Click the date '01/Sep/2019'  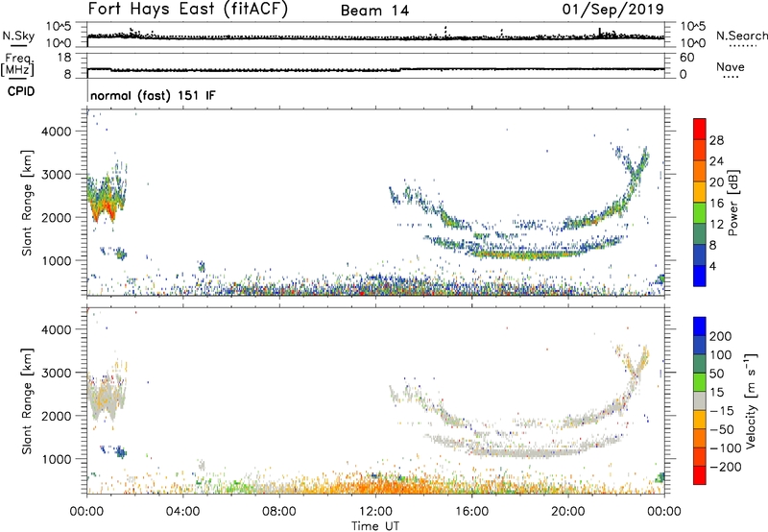point(612,9)
